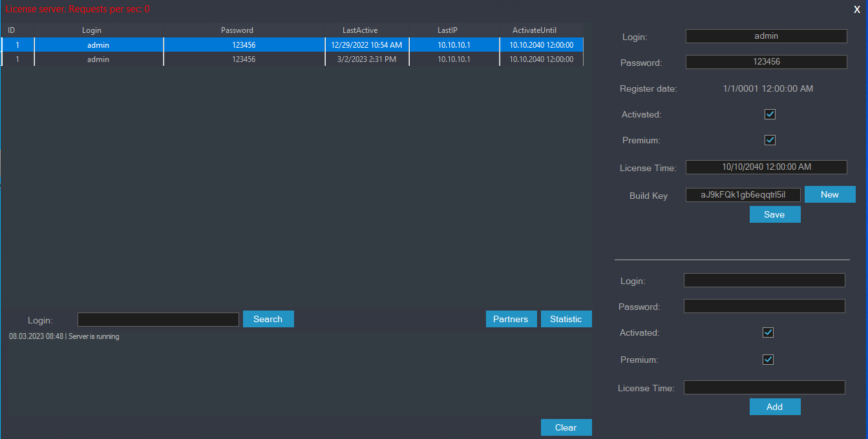Image resolution: width=868 pixels, height=439 pixels.
Task: Click the ActivateUntil column header
Action: click(534, 30)
